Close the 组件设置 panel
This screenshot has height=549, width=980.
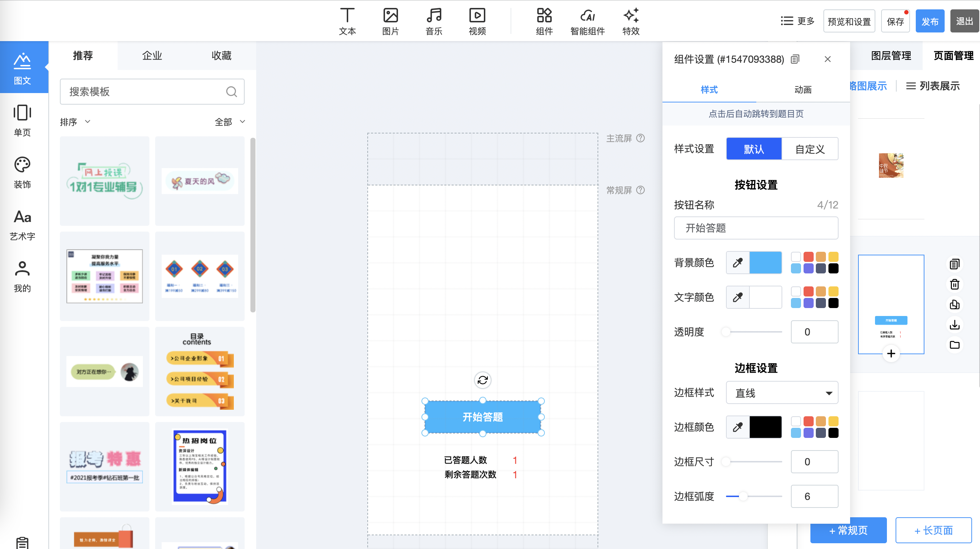click(827, 59)
